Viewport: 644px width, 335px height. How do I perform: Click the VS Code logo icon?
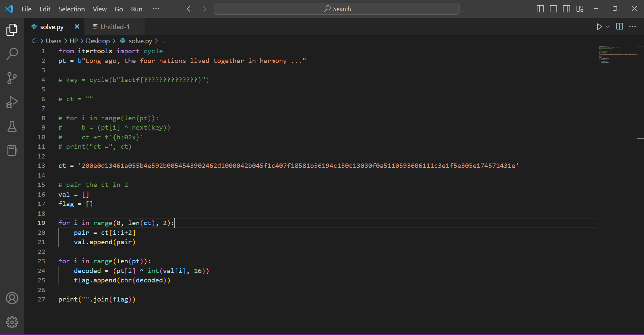point(9,9)
